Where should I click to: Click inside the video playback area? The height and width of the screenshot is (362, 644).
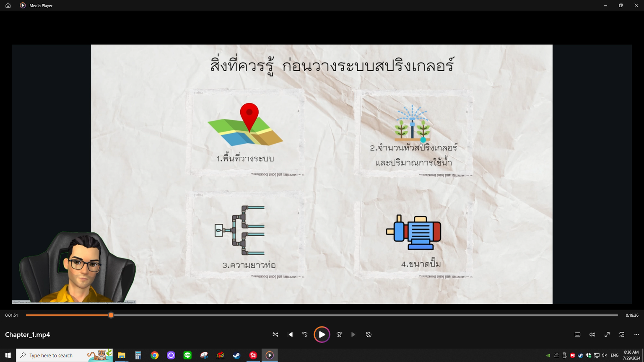coord(322,174)
